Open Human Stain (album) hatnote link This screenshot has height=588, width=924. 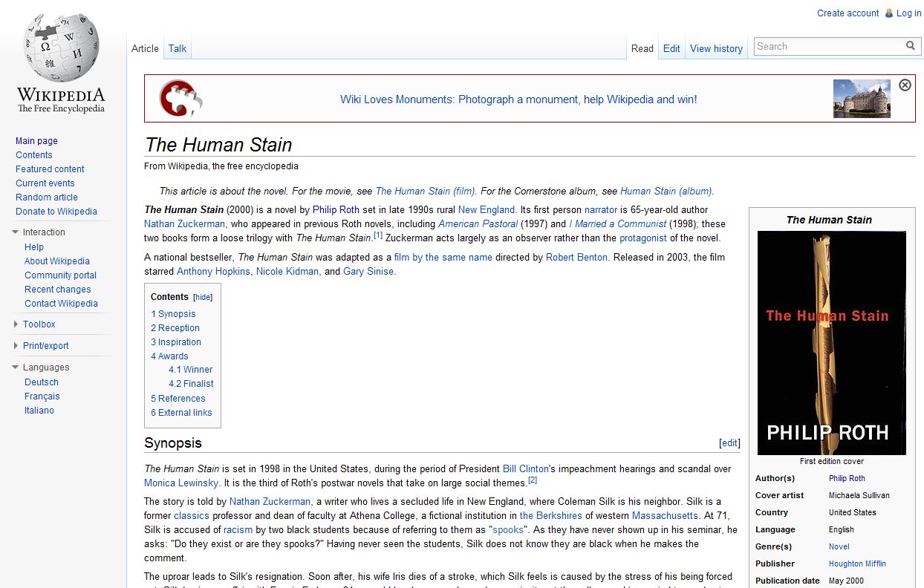(666, 191)
